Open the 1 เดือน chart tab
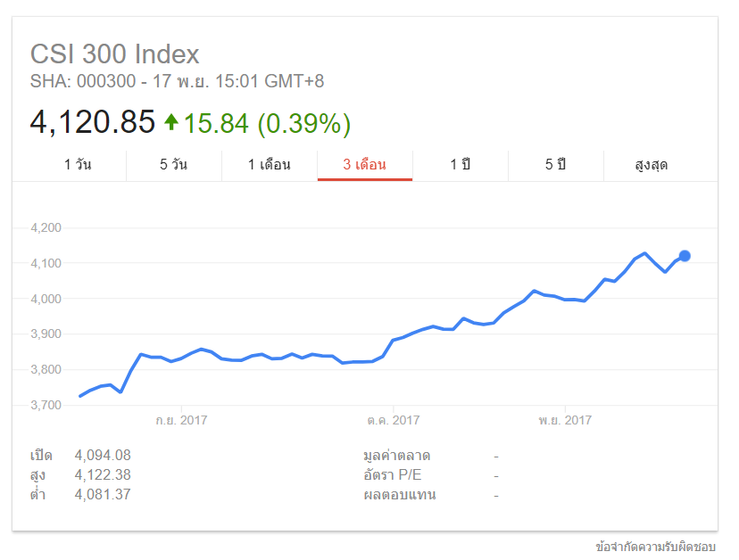This screenshot has height=560, width=739. pyautogui.click(x=269, y=165)
